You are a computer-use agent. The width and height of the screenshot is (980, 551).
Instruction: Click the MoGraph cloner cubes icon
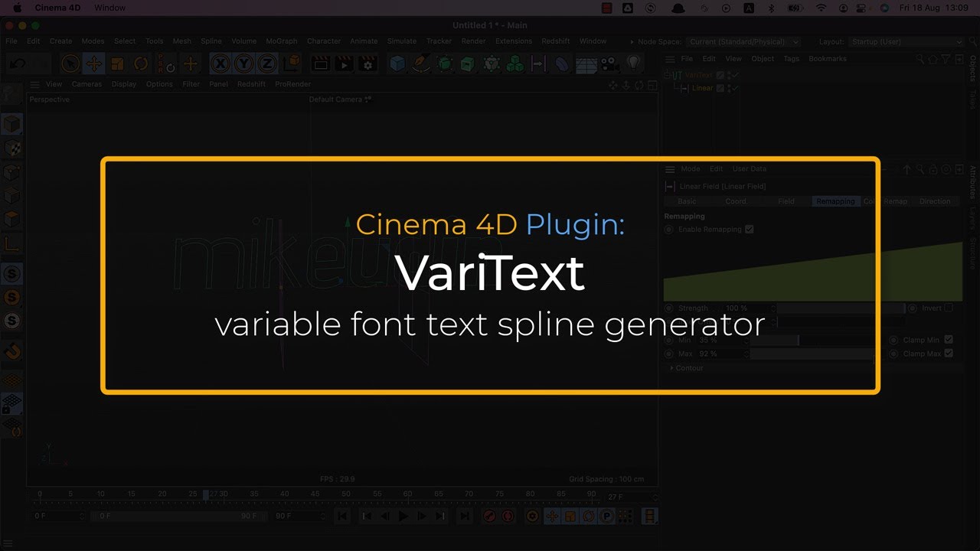515,64
